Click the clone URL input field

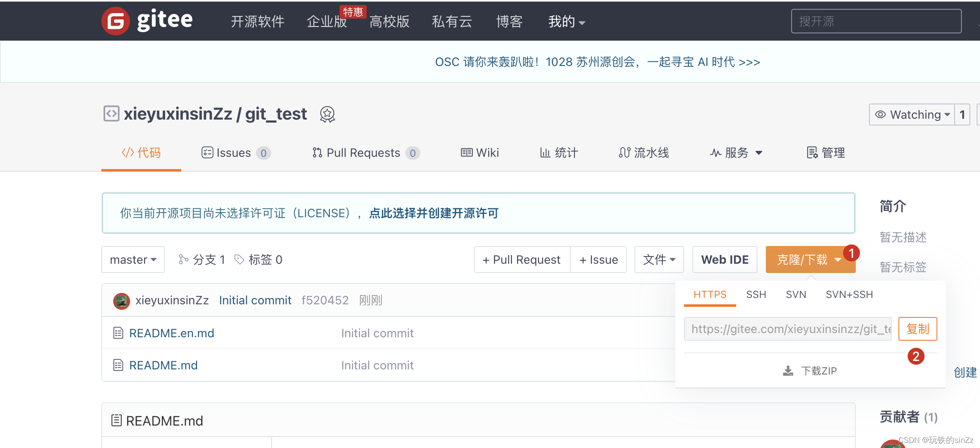pyautogui.click(x=788, y=329)
